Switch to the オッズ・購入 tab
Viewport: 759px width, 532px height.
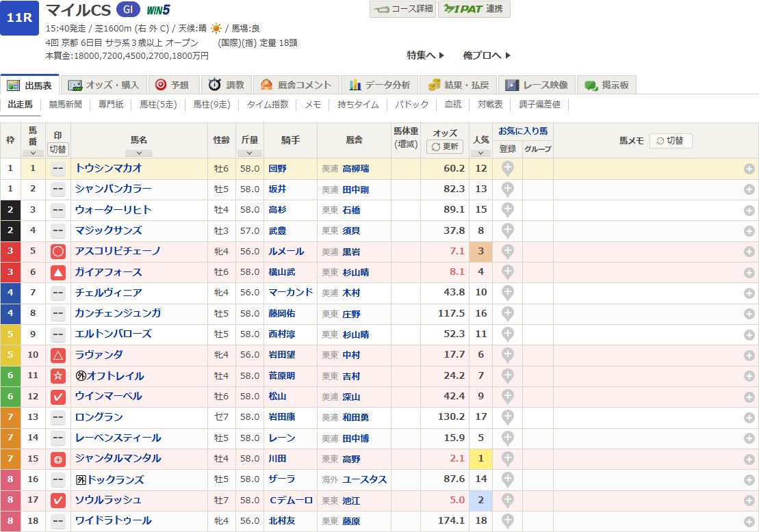103,85
